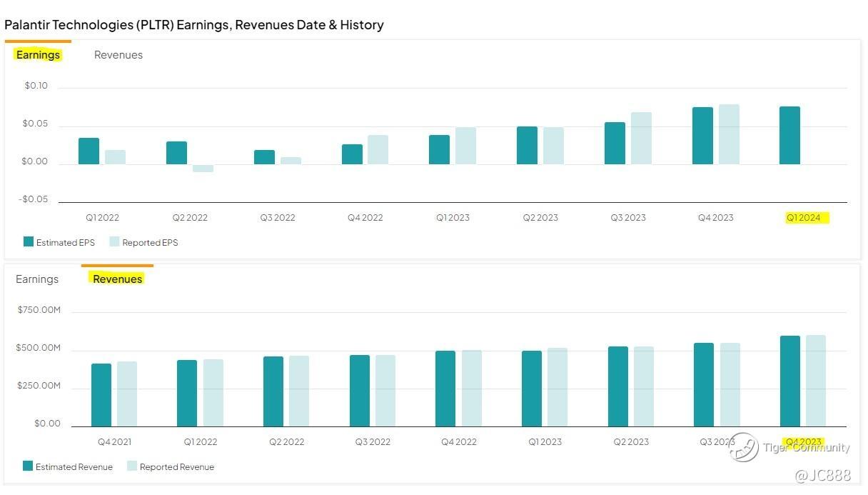868x495 pixels.
Task: Click the Q2 2023 reported revenue bar
Action: (644, 386)
